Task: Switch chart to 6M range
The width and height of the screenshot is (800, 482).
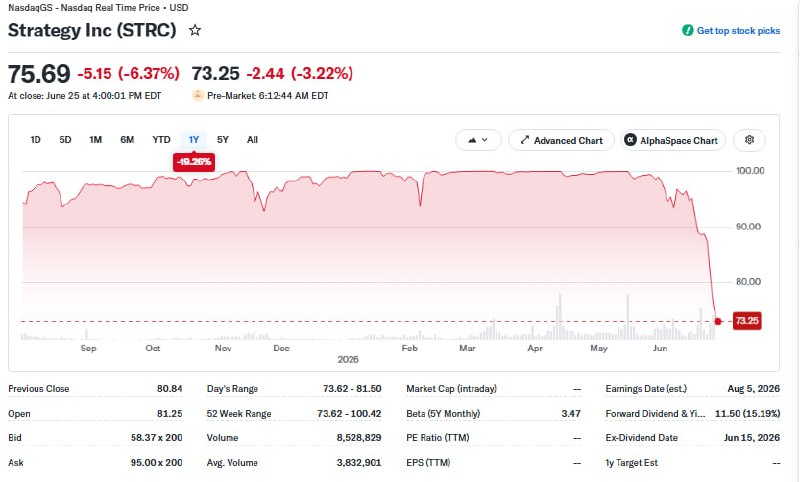Action: [127, 140]
